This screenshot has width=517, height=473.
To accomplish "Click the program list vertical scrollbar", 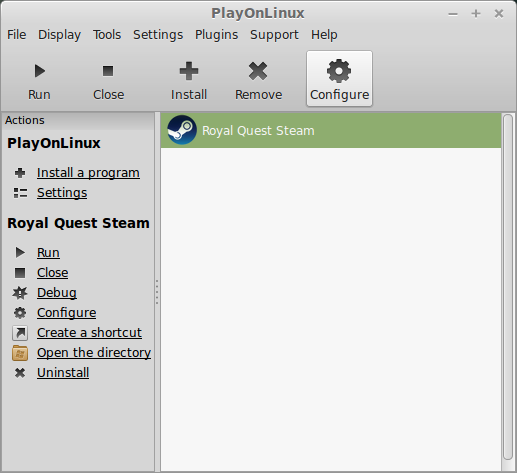I will coord(508,287).
